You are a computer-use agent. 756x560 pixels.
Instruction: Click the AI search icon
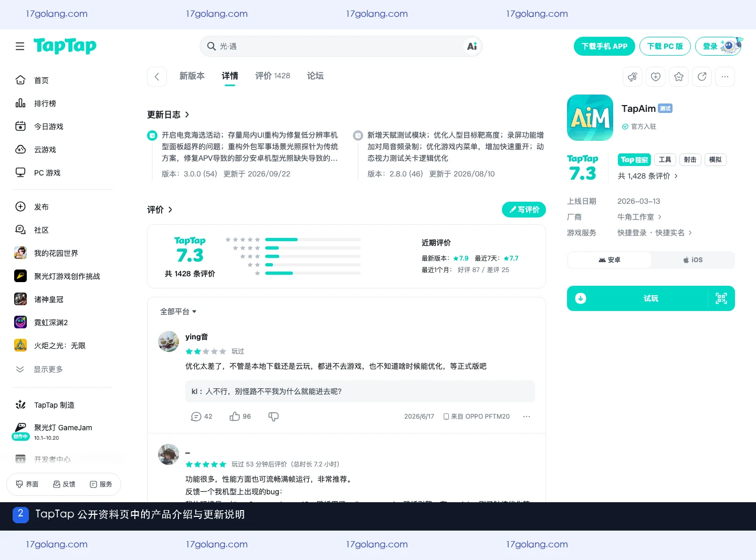(472, 46)
